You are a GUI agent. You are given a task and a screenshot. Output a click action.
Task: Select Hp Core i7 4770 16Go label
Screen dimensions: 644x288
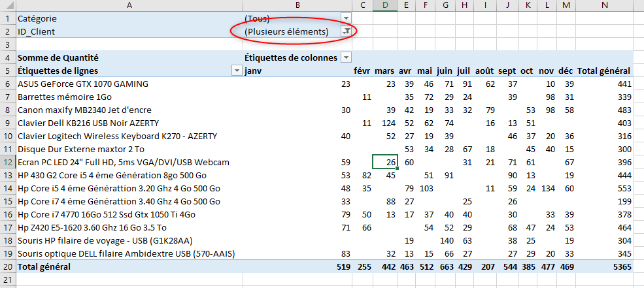(x=107, y=215)
